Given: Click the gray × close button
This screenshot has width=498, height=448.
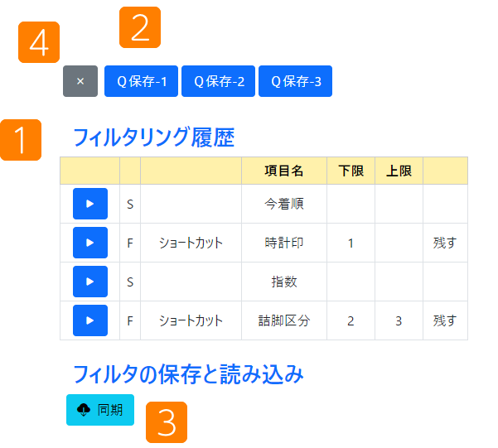Looking at the screenshot, I should (80, 81).
